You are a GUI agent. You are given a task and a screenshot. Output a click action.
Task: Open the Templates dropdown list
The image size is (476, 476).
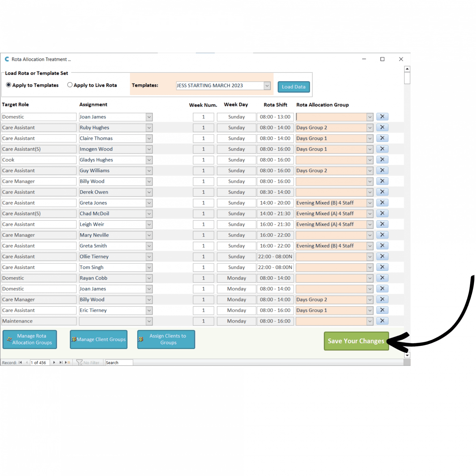tap(267, 86)
